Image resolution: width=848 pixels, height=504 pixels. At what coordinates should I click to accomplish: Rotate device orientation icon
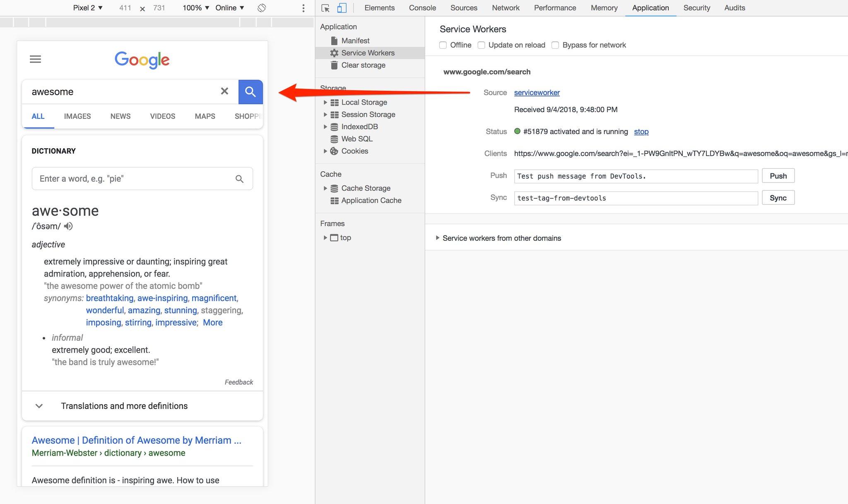[x=261, y=8]
